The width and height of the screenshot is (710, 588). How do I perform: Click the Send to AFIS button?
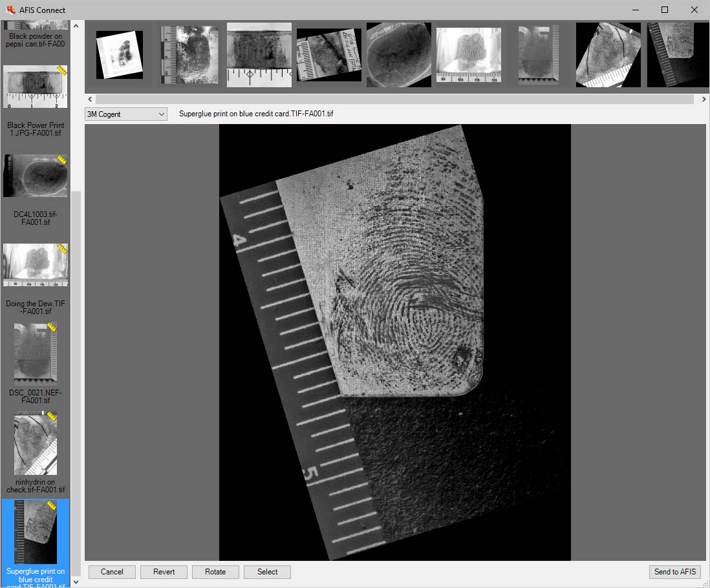tap(674, 572)
